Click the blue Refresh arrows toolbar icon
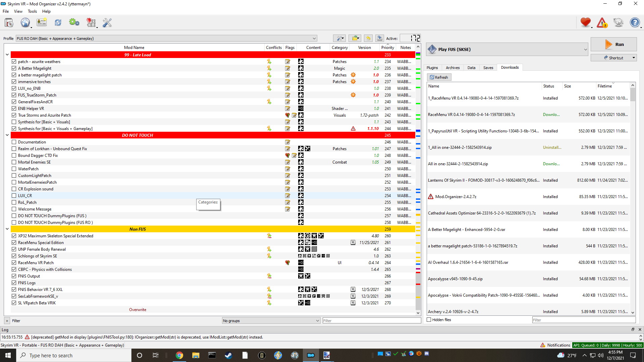 (58, 23)
